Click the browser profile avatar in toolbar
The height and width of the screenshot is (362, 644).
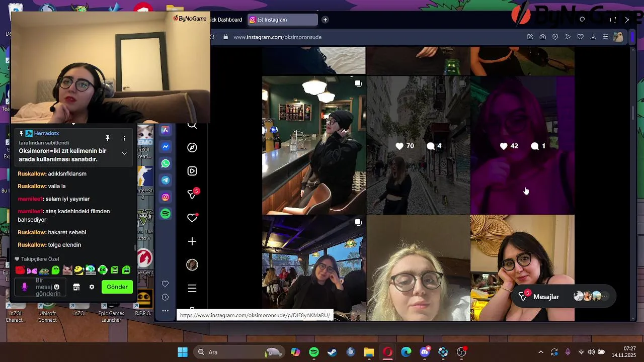point(618,37)
